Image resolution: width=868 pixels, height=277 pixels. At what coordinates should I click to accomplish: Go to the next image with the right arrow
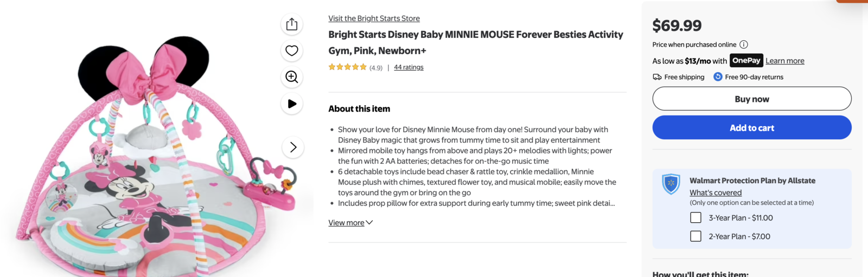[293, 147]
